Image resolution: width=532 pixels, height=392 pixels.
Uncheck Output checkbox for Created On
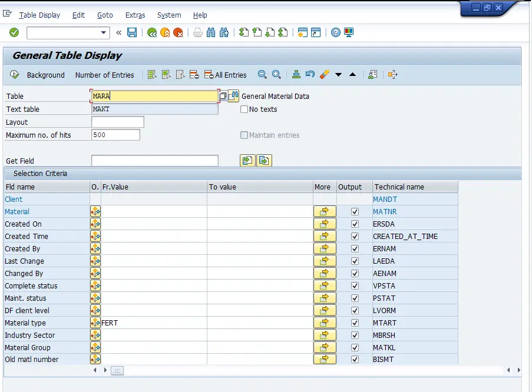(x=355, y=224)
